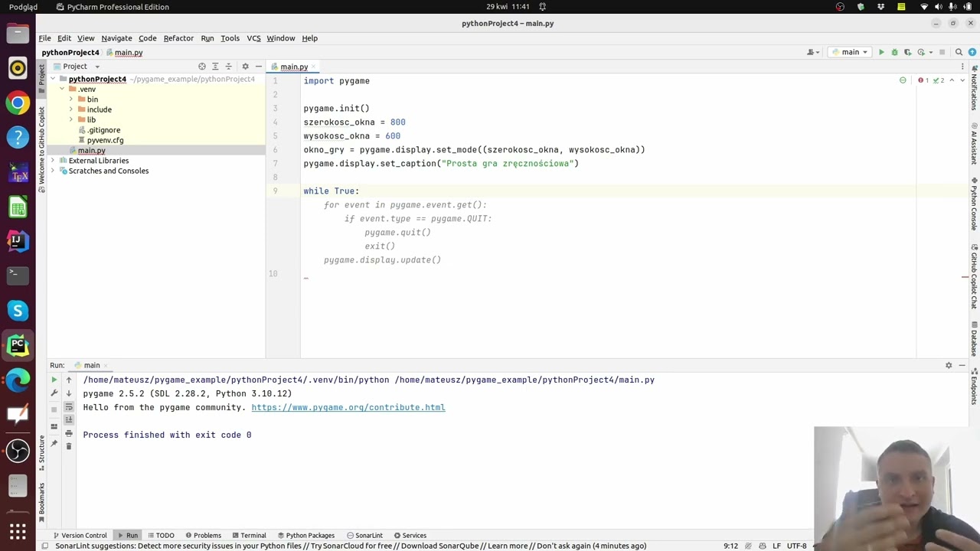Open Python Packages tool tab
Viewport: 980px width, 551px height.
click(305, 535)
